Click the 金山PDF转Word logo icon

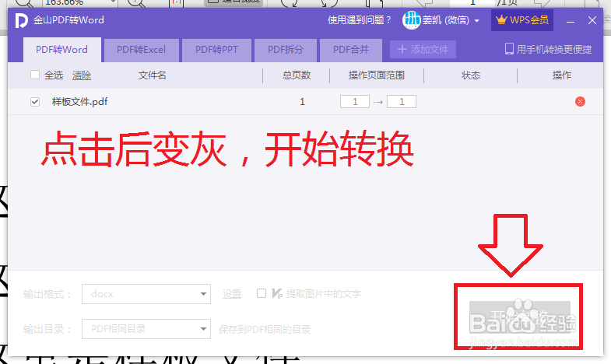click(x=21, y=20)
